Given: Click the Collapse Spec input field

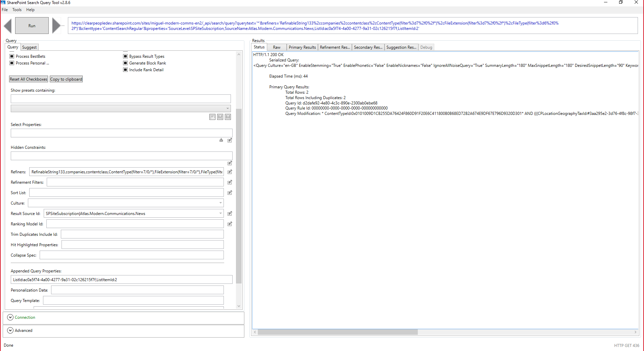Looking at the screenshot, I should [132, 255].
